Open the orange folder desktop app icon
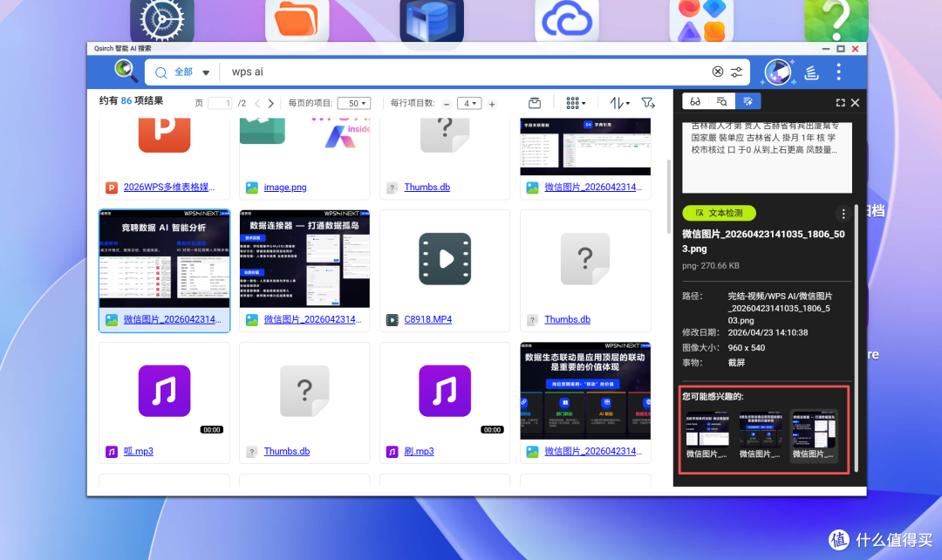Screen dimensions: 942x560 point(297,20)
